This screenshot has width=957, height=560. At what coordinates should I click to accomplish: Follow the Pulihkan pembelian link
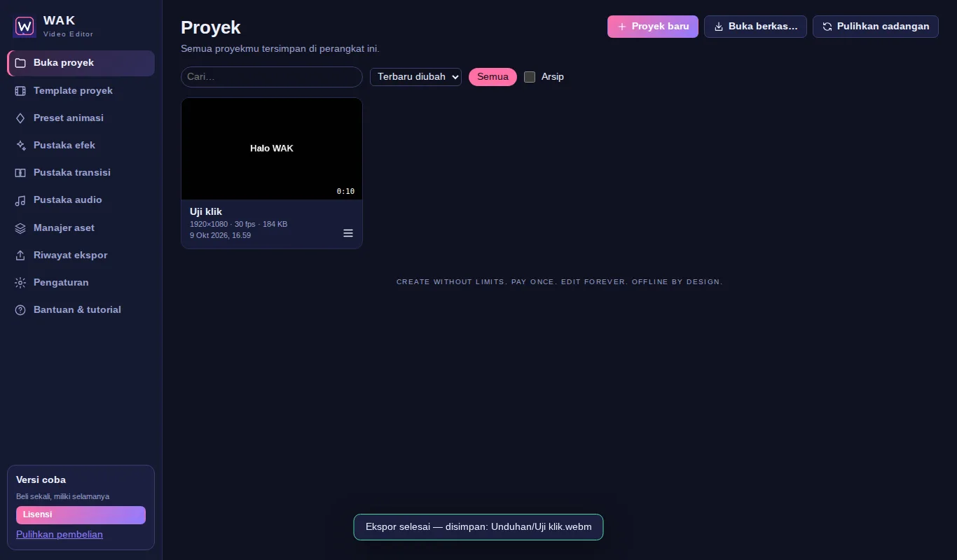point(60,535)
